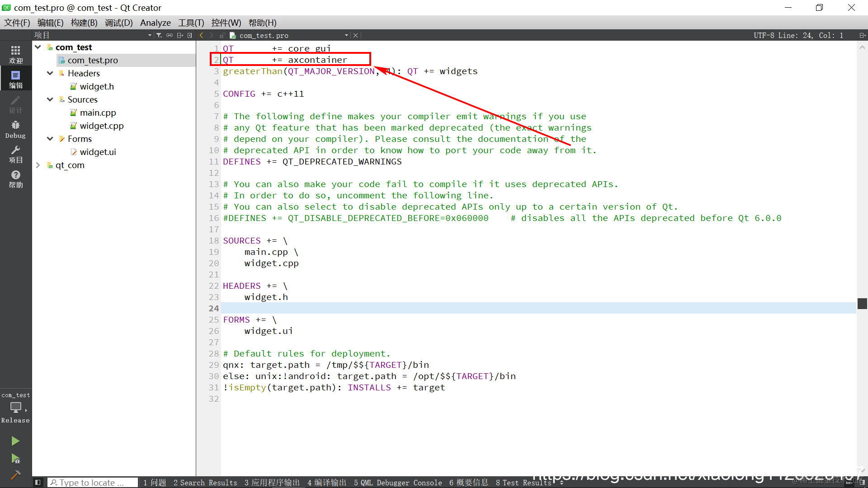868x488 pixels.
Task: Open the com_test.pro file dropdown
Action: (346, 35)
